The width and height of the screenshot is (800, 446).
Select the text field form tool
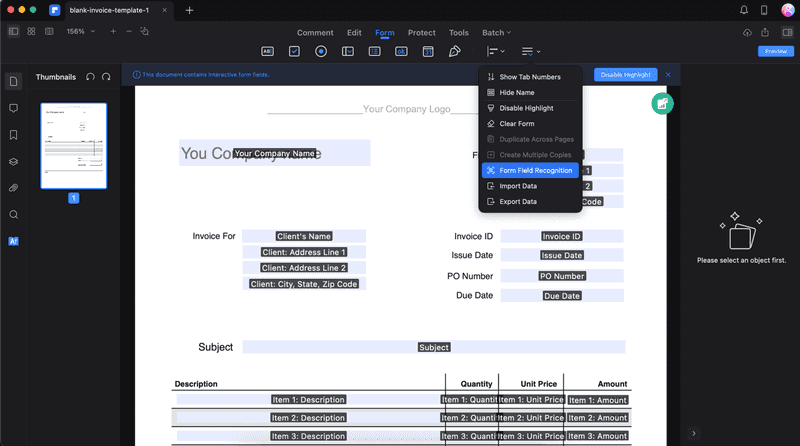pyautogui.click(x=268, y=51)
